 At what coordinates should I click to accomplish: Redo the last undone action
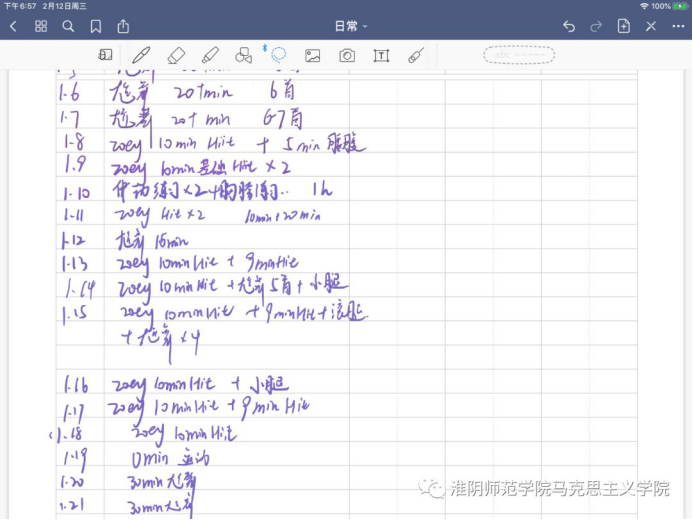tap(597, 26)
